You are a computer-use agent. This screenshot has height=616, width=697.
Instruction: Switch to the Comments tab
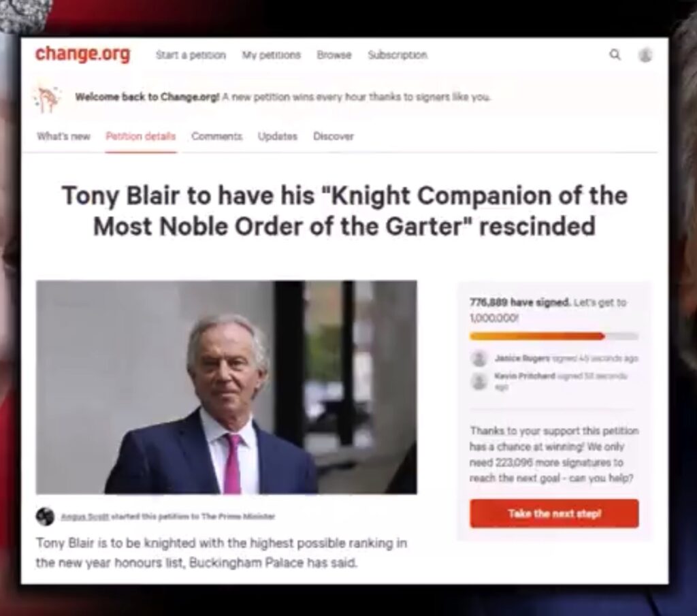click(x=217, y=136)
